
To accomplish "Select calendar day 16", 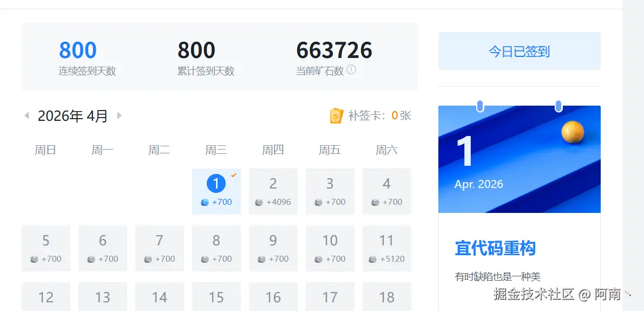I will pyautogui.click(x=273, y=296).
